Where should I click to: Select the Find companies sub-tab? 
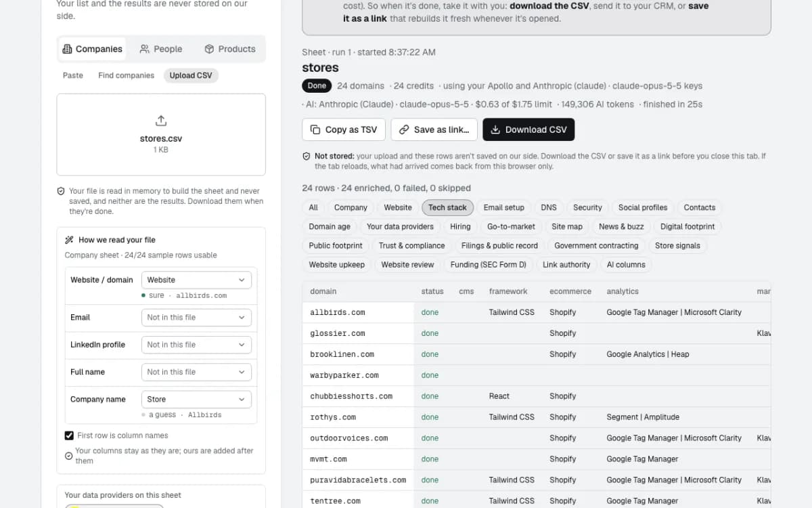[x=127, y=75]
